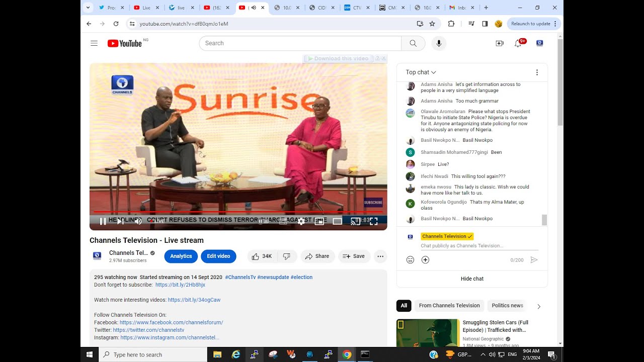
Task: Click the red video progress bar
Action: point(238,213)
